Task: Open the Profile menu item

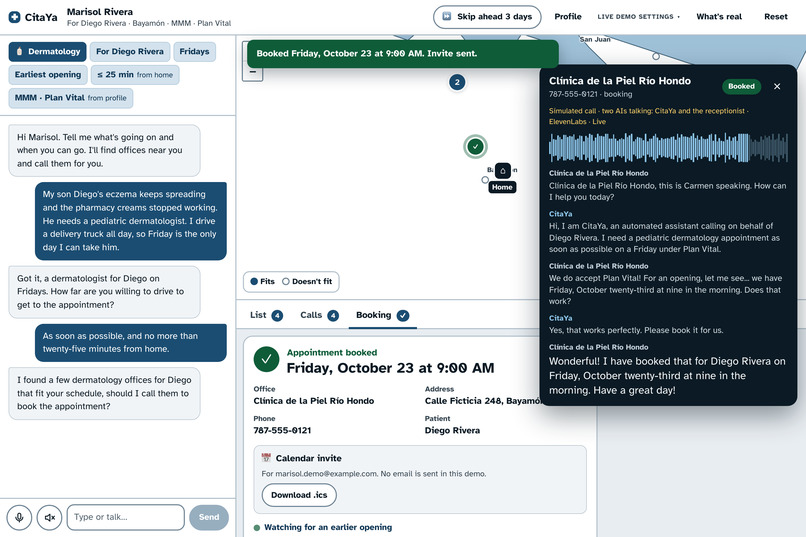Action: click(x=567, y=16)
